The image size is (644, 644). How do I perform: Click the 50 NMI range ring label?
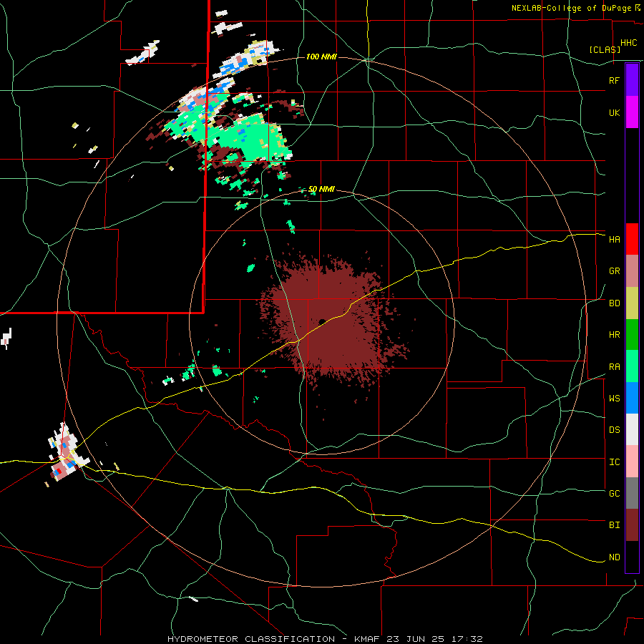pyautogui.click(x=321, y=190)
